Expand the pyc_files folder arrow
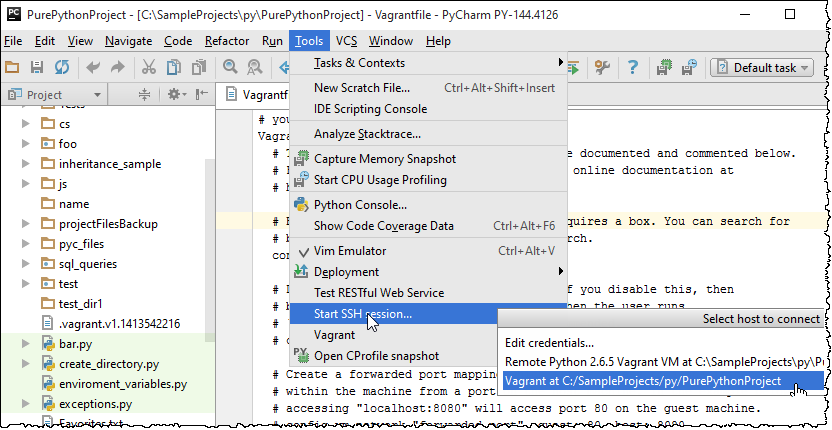832x430 pixels. point(25,244)
